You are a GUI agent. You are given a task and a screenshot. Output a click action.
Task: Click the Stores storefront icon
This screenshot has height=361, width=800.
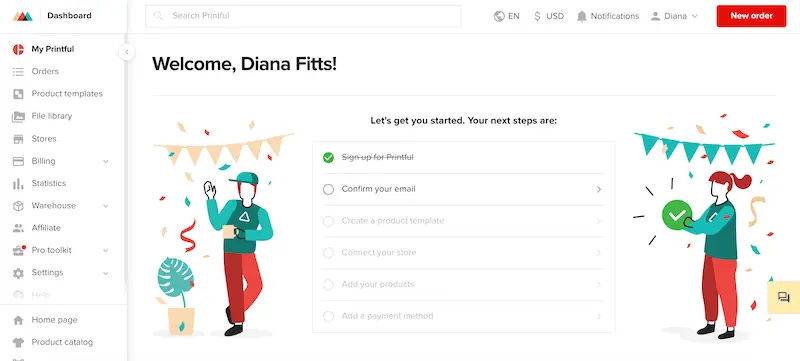tap(18, 139)
